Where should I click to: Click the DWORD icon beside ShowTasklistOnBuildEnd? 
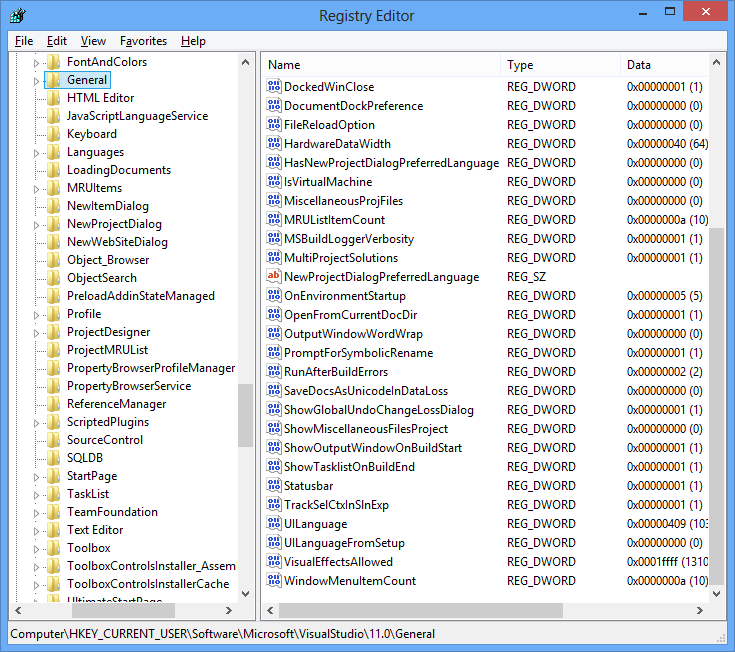[274, 466]
